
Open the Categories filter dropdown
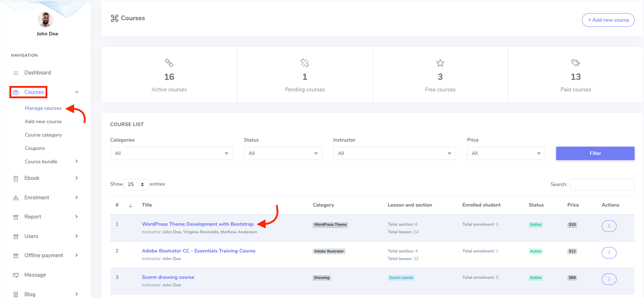coord(171,153)
